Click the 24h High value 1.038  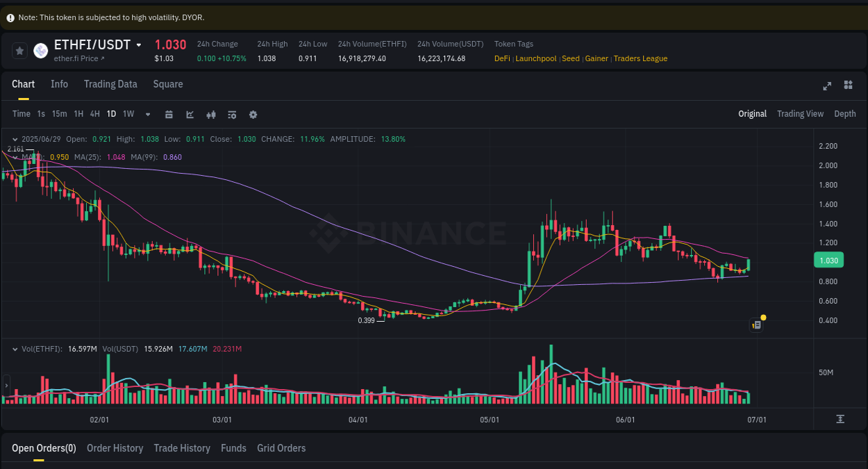[267, 58]
